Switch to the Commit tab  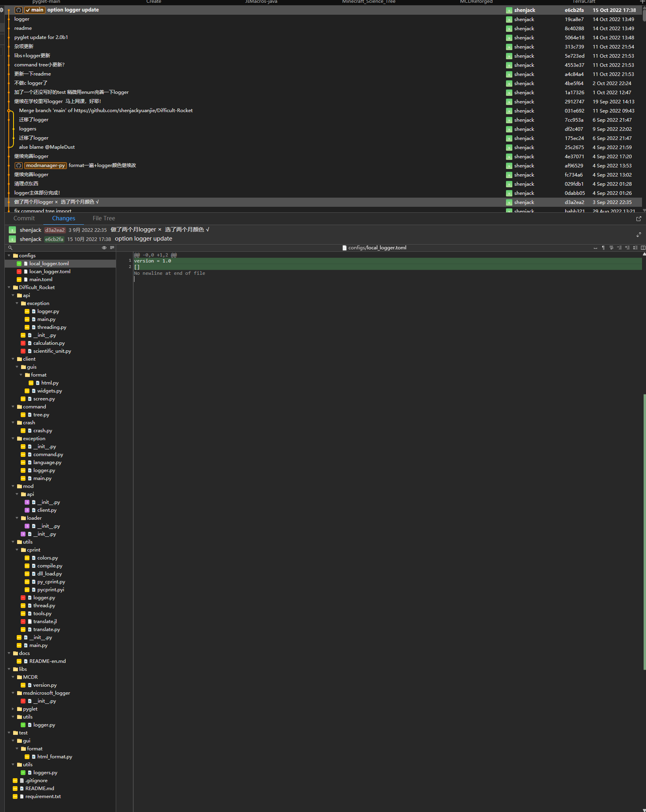[24, 218]
